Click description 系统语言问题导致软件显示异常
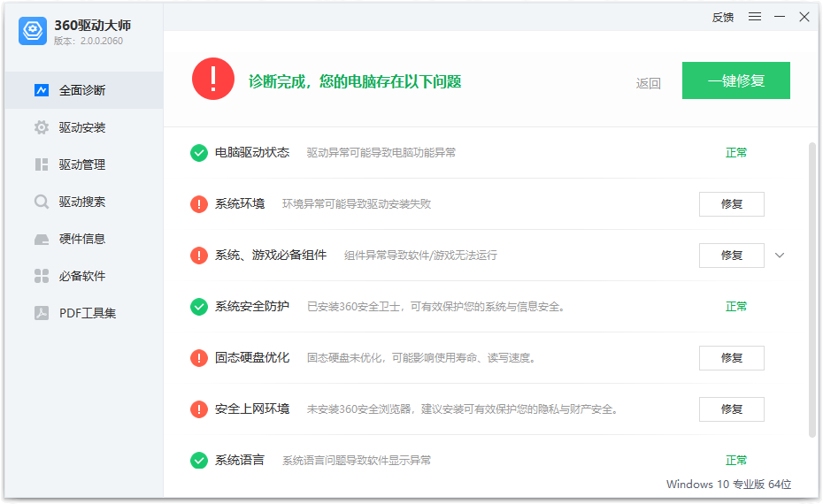This screenshot has width=823, height=504. point(357,460)
